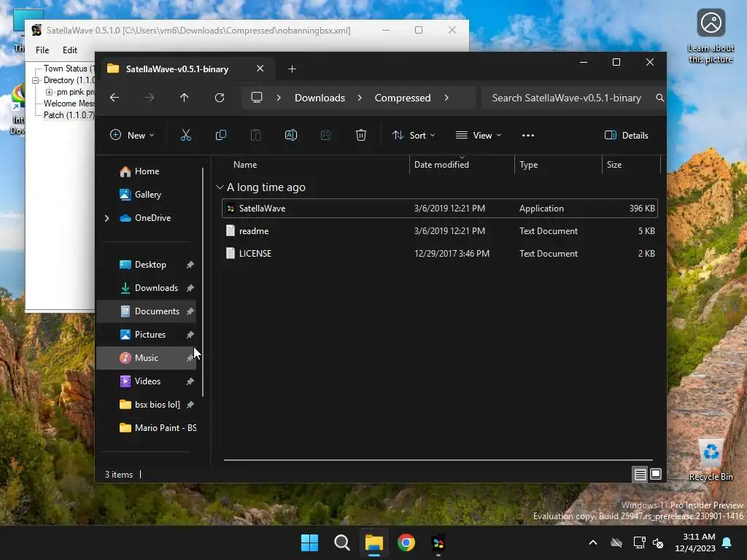
Task: Expand the OneDrive node in sidebar
Action: [x=107, y=218]
